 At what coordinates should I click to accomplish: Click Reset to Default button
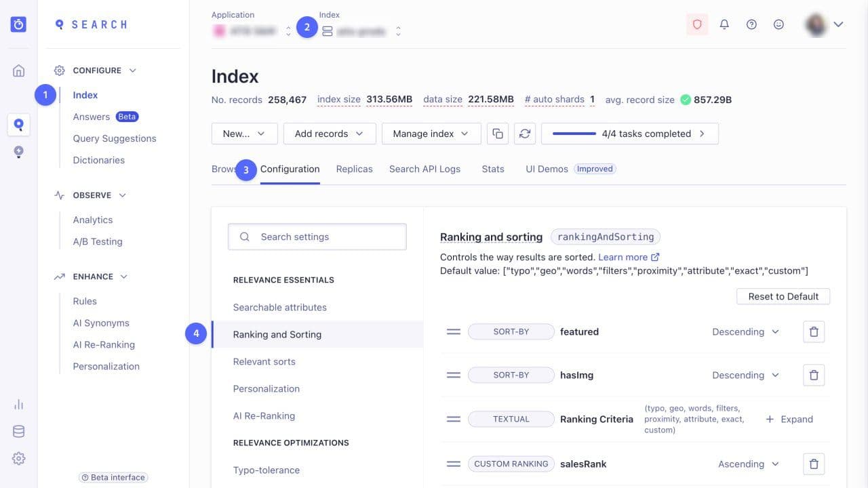click(x=783, y=296)
